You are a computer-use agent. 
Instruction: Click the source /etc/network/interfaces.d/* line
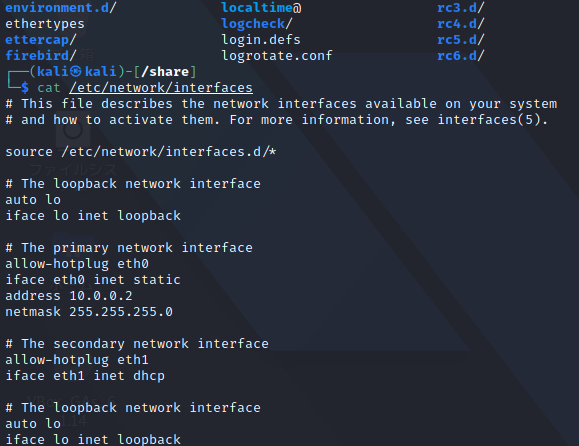(141, 152)
